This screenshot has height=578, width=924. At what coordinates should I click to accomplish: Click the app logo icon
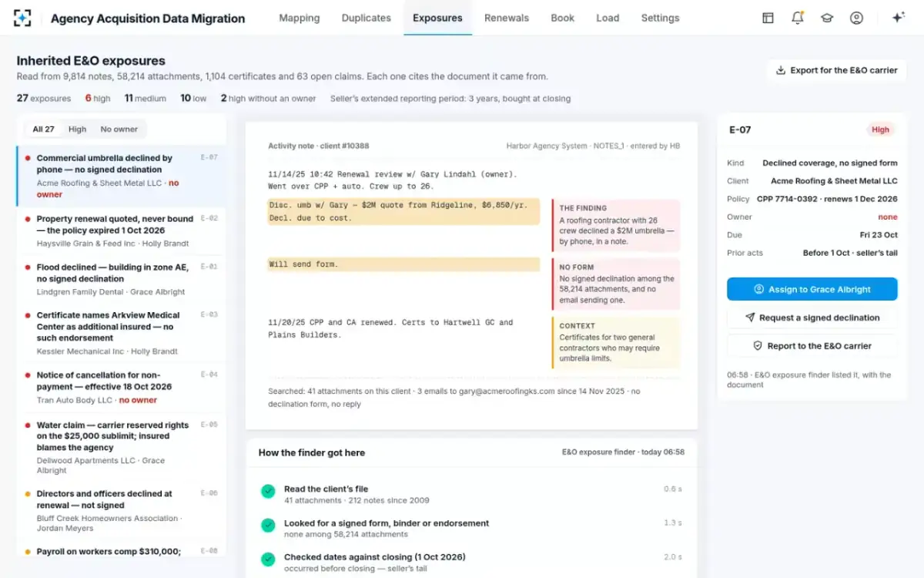coord(23,18)
